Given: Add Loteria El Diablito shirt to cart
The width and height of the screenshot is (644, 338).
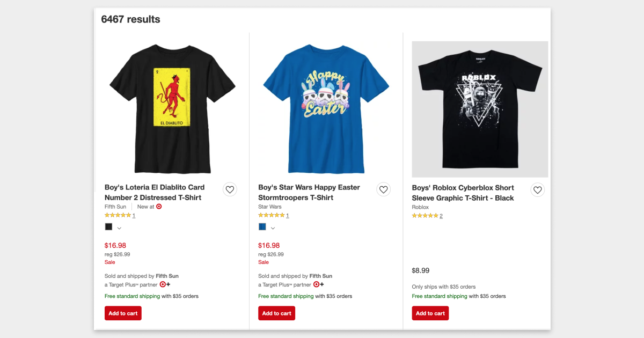Looking at the screenshot, I should (x=123, y=313).
